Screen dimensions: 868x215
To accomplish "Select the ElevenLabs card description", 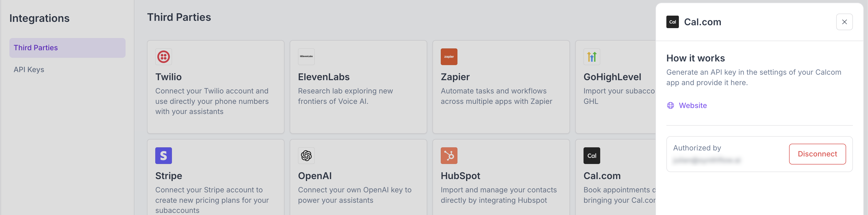I will [345, 96].
